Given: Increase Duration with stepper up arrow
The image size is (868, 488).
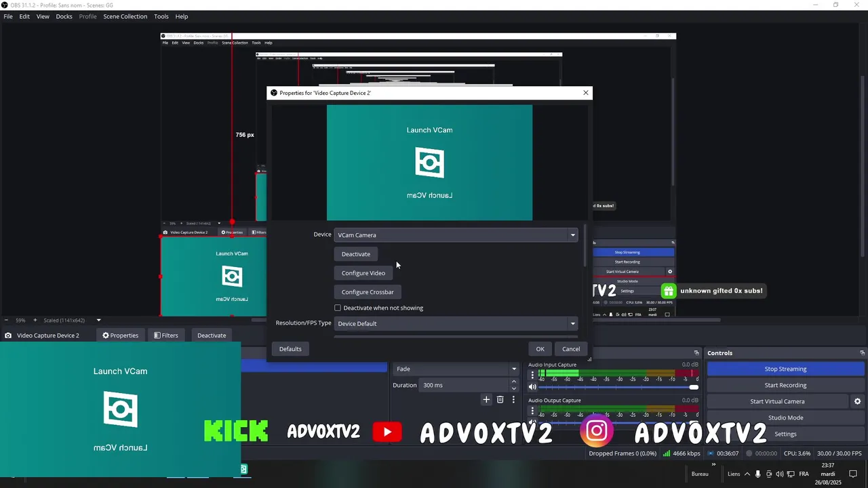Looking at the screenshot, I should (x=513, y=382).
